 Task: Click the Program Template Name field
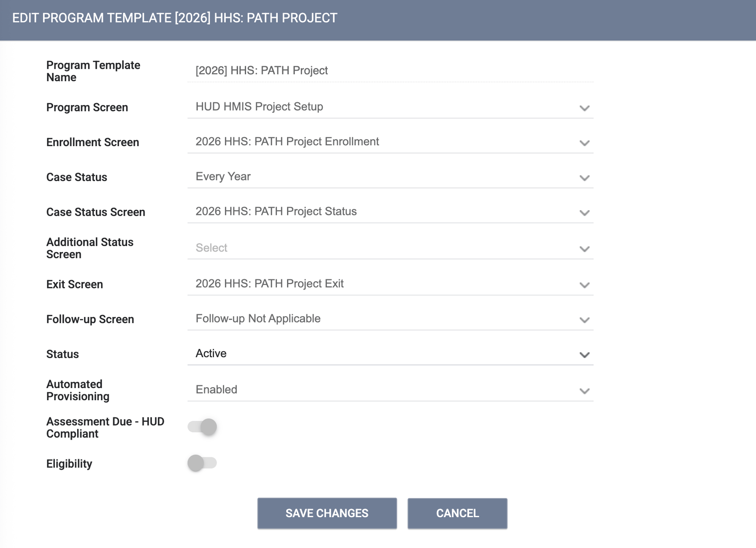pos(390,71)
